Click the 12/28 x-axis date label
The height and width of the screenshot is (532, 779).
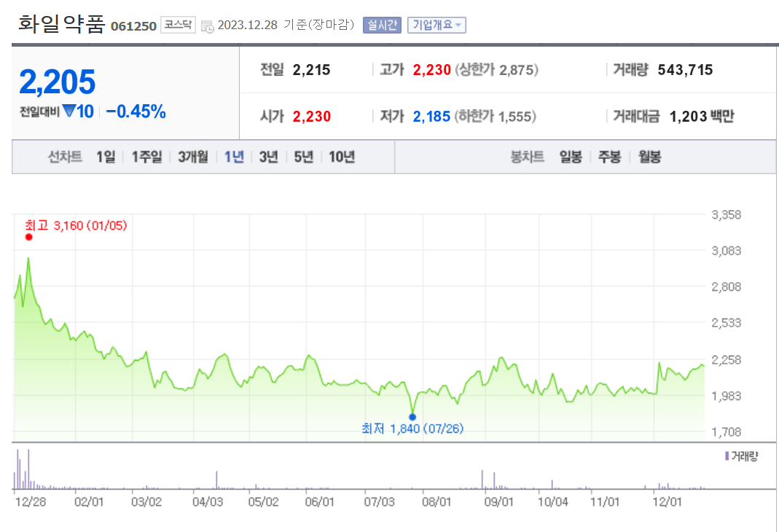[31, 501]
